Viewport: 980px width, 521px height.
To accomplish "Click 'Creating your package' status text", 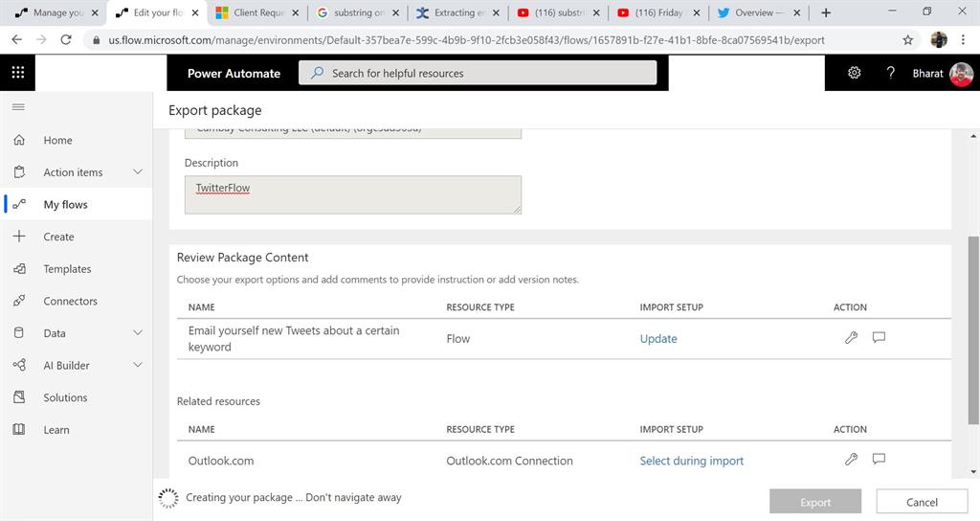I will point(294,497).
